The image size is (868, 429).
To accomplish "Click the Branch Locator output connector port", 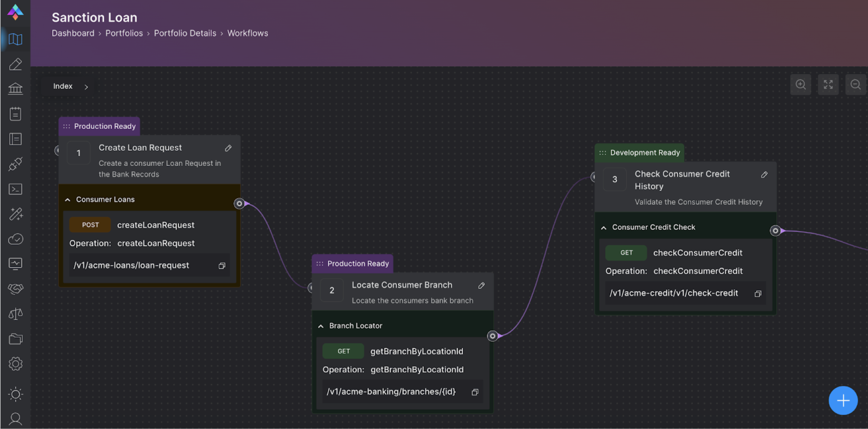I will (492, 336).
